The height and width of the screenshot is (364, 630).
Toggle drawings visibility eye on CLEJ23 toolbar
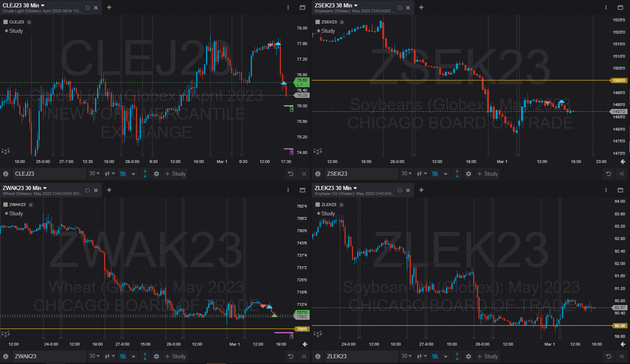click(x=123, y=174)
